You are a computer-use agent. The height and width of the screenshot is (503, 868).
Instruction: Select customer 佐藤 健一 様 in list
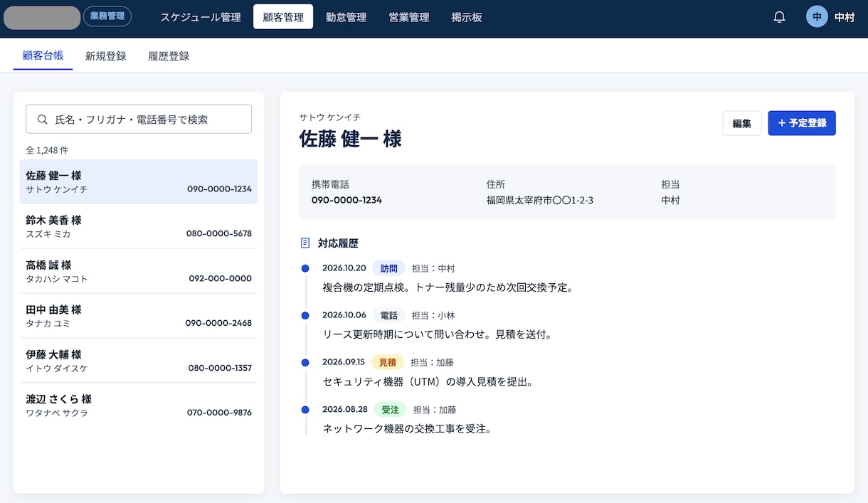[x=139, y=182]
